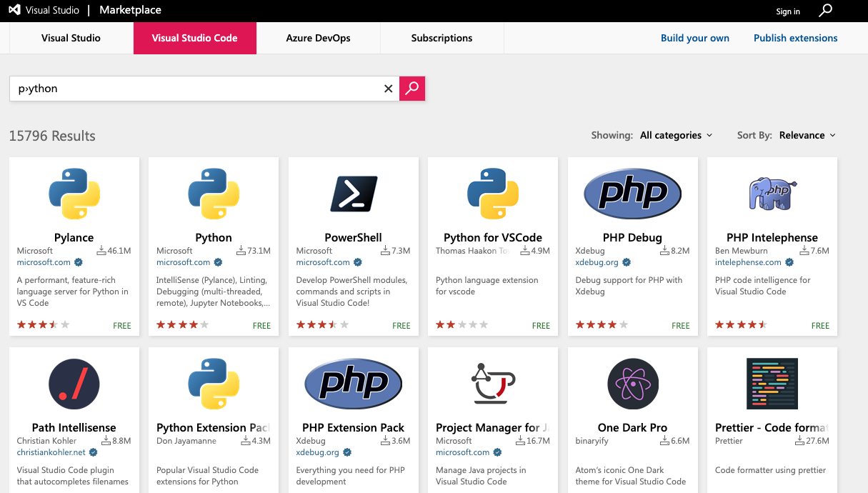This screenshot has height=493, width=868.
Task: Click the PHP Intelephense elephant logo
Action: click(x=772, y=194)
